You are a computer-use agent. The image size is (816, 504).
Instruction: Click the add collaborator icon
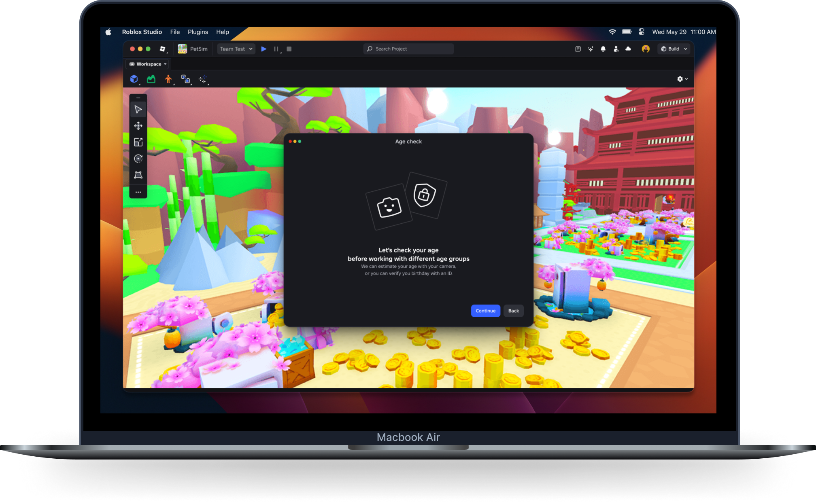click(616, 49)
